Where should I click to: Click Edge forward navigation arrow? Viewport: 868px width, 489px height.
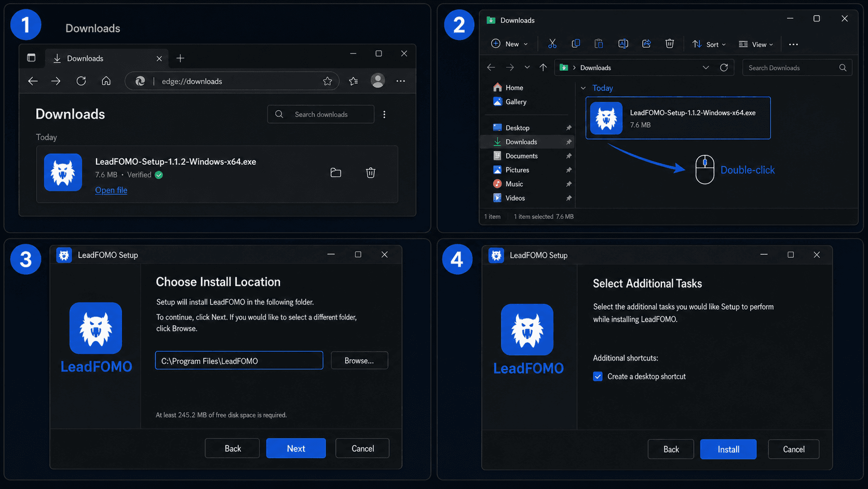(56, 81)
